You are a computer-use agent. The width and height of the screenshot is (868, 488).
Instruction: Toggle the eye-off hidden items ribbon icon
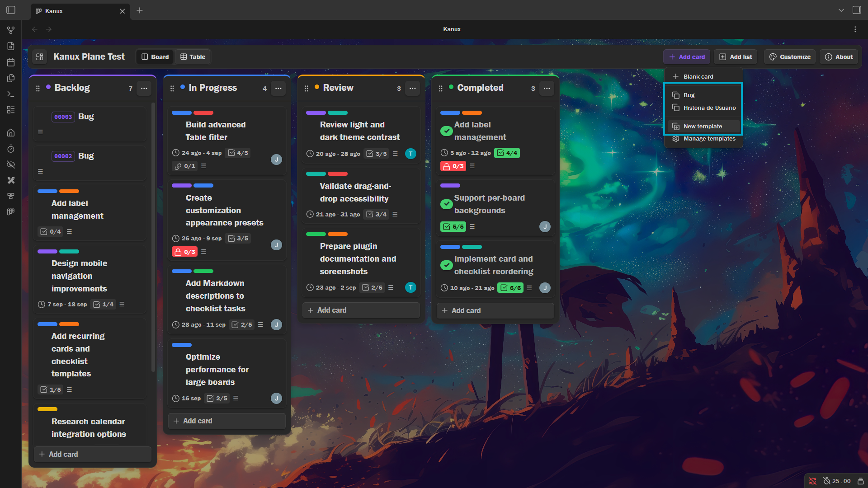(x=11, y=164)
